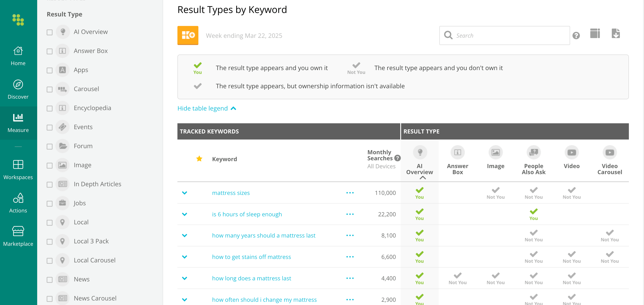Open more options for is 6 hours of sleep enough
644x305 pixels.
pyautogui.click(x=350, y=214)
